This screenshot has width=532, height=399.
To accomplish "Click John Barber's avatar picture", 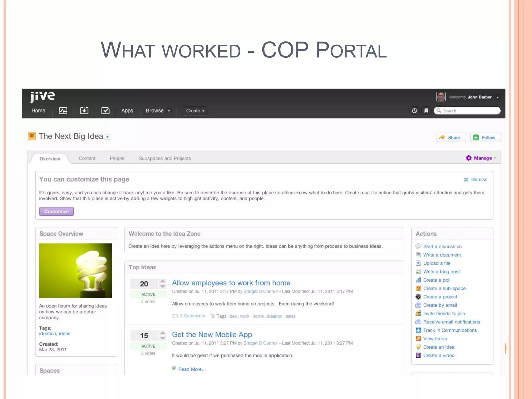I will point(441,97).
